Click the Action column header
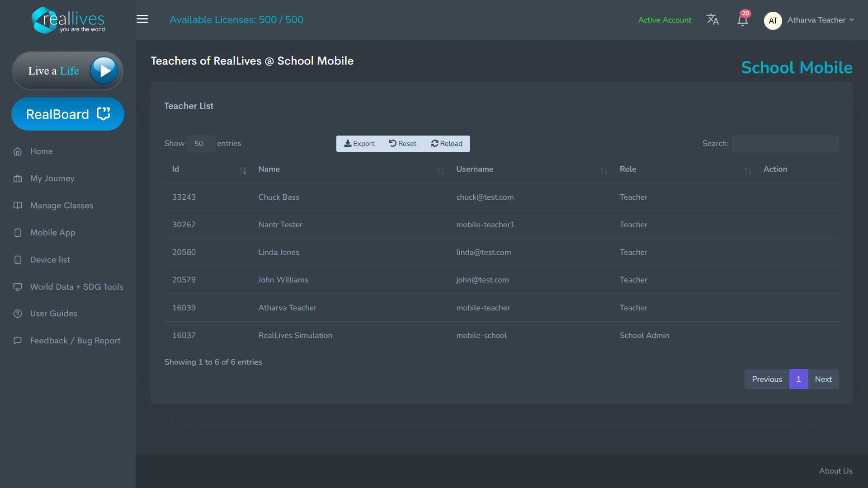 point(775,169)
